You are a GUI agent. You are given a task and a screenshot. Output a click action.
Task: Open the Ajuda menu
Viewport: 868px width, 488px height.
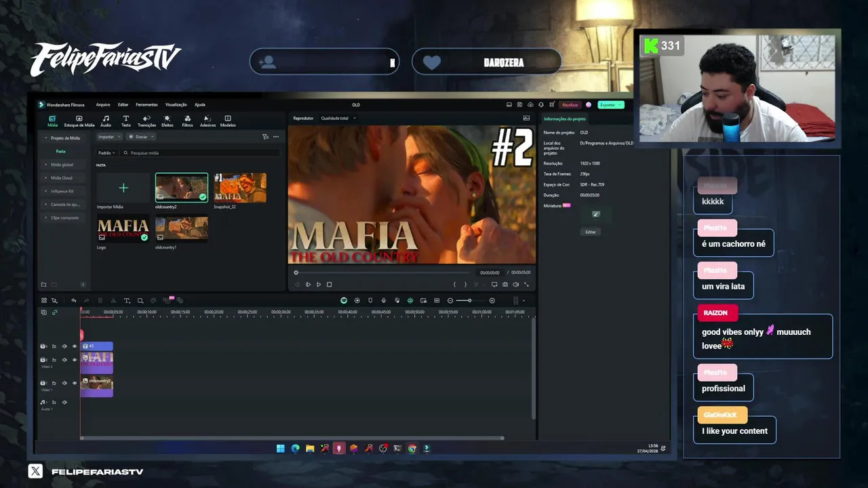[x=200, y=105]
